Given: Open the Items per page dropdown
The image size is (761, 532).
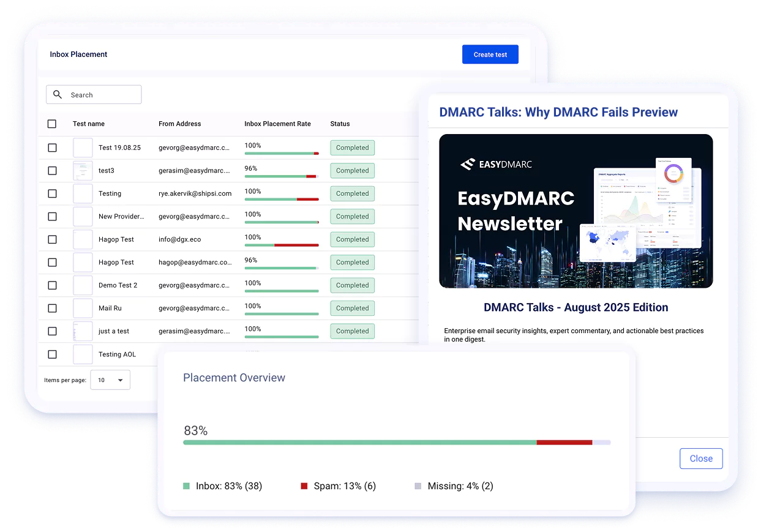Looking at the screenshot, I should point(110,380).
